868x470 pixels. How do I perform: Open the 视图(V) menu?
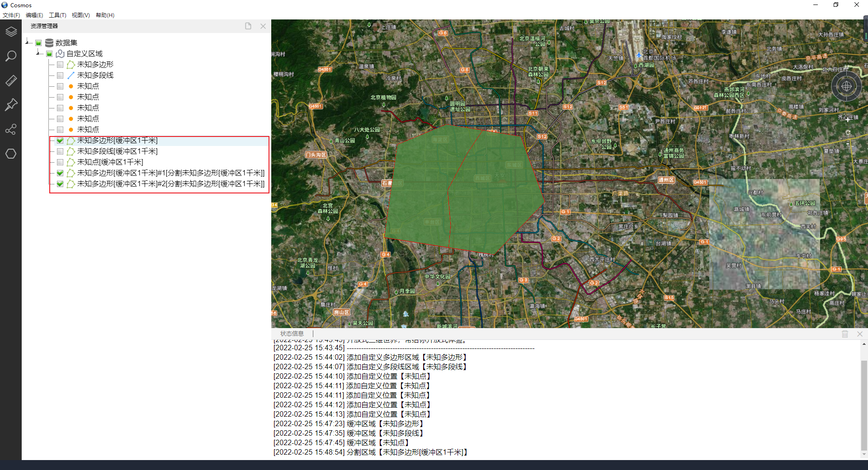pyautogui.click(x=80, y=15)
